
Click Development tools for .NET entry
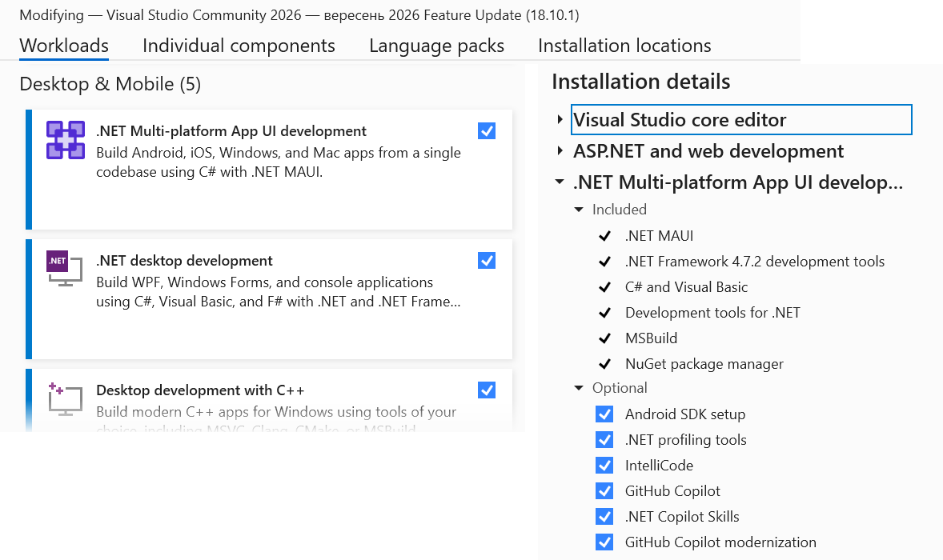(x=712, y=313)
